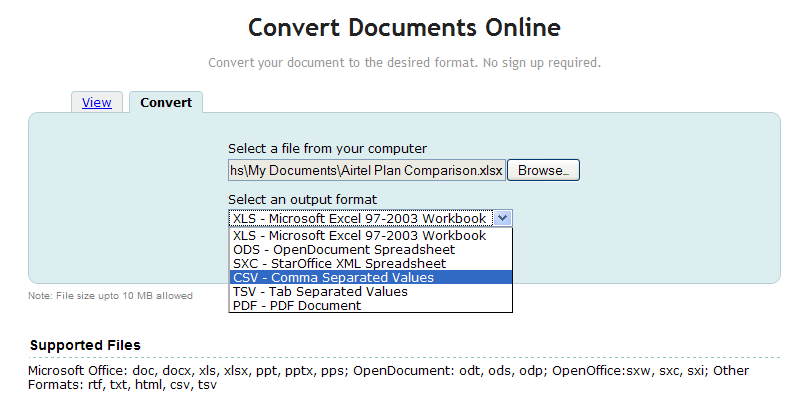Click the Supported Files heading
Viewport: 805px width, 405px height.
coord(85,345)
